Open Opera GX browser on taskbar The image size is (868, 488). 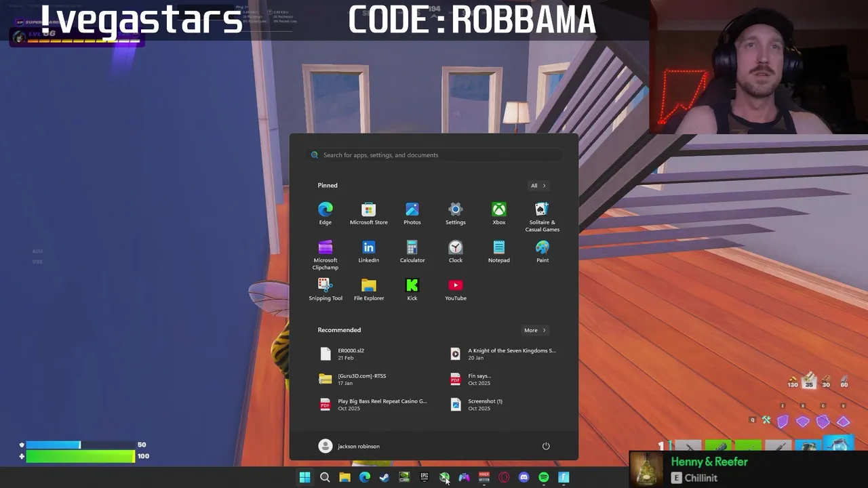[504, 477]
